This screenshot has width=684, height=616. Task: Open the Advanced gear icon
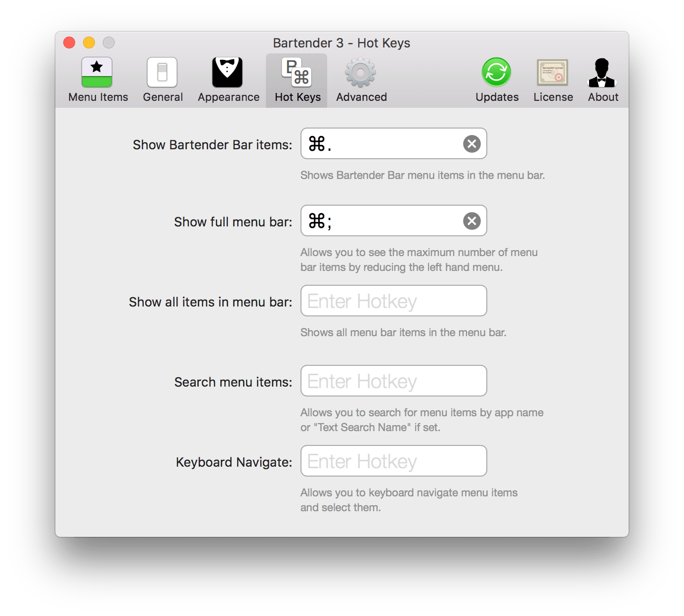(x=360, y=72)
